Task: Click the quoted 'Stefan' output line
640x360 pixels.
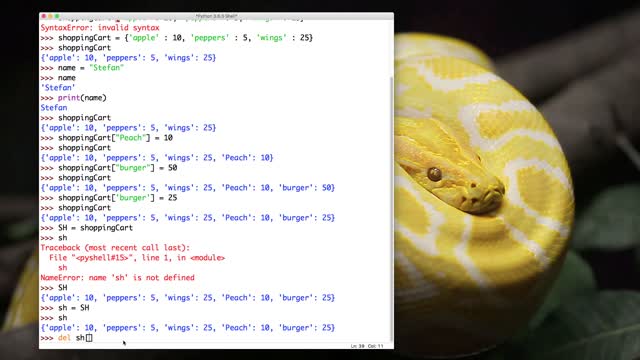Action: click(x=58, y=88)
